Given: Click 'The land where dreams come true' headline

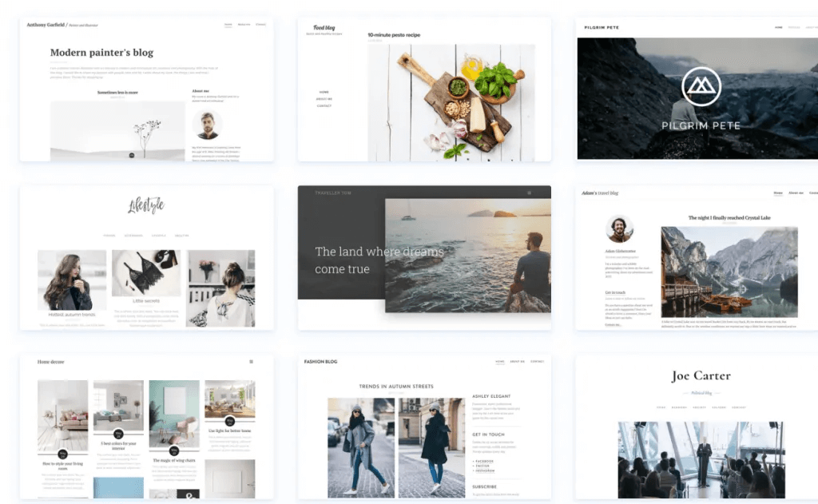Looking at the screenshot, I should (379, 260).
